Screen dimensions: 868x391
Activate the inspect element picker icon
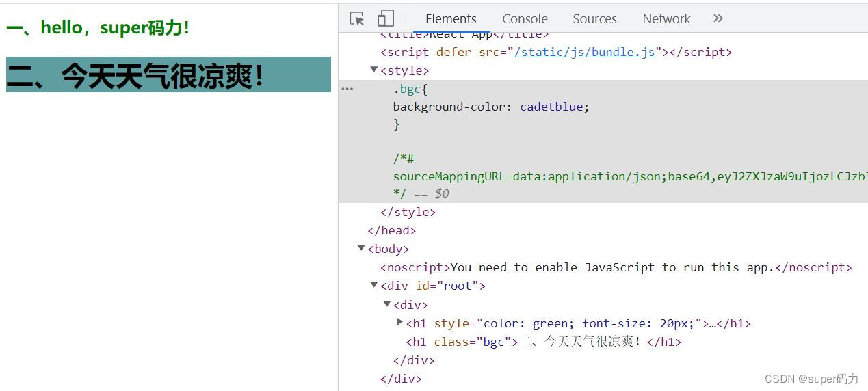coord(356,18)
